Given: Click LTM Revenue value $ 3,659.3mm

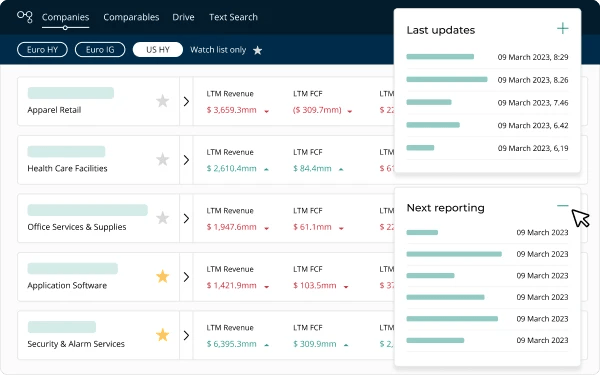Looking at the screenshot, I should click(x=232, y=110).
